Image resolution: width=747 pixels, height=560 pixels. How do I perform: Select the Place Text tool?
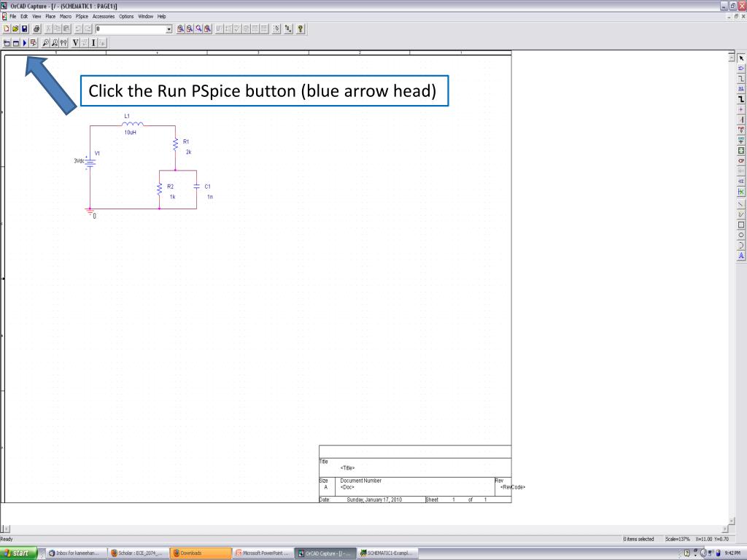point(741,256)
